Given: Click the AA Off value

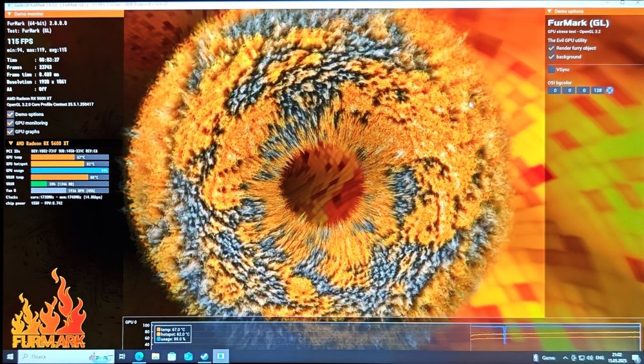Looking at the screenshot, I should click(43, 89).
